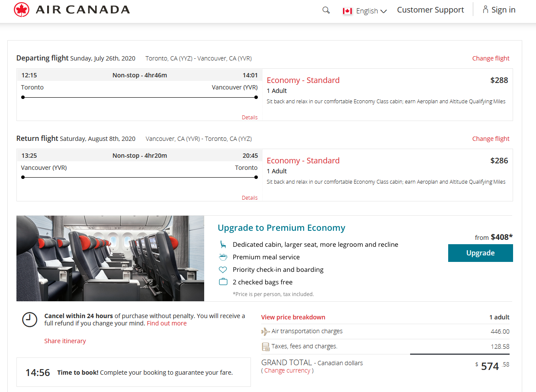536x392 pixels.
Task: Click the Economy - Standard fare priced $288
Action: click(303, 80)
